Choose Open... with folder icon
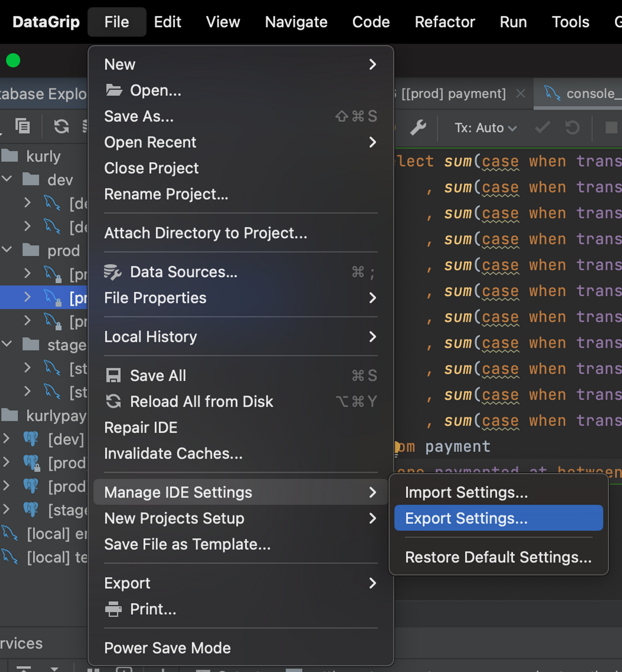The image size is (622, 672). (241, 90)
